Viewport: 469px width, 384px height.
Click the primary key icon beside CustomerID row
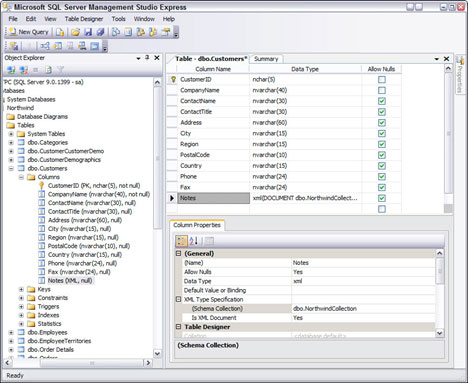(x=173, y=79)
